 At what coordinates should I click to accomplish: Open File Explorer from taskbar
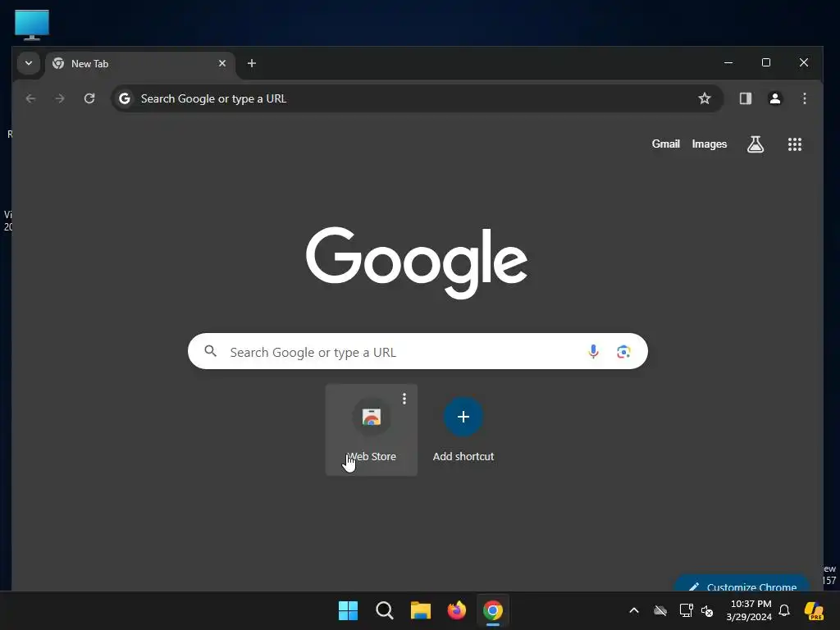421,610
